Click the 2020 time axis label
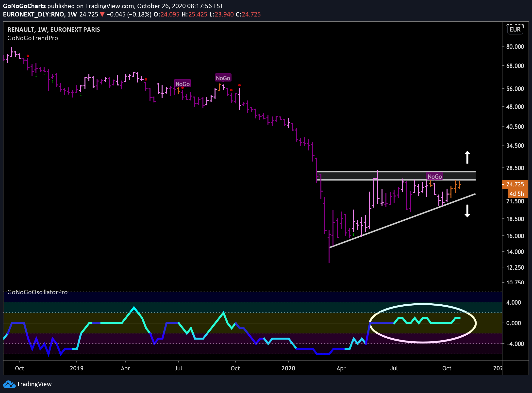532x393 pixels. tap(288, 368)
